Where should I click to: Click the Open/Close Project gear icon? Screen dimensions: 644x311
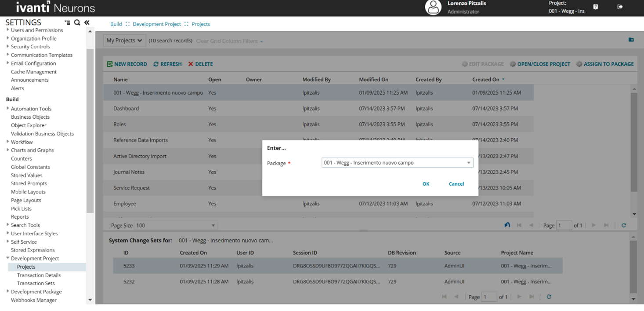(x=513, y=64)
